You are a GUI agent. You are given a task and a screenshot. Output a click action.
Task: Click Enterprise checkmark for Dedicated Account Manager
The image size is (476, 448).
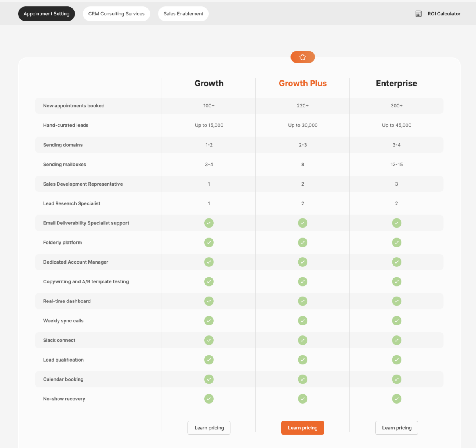pos(397,262)
